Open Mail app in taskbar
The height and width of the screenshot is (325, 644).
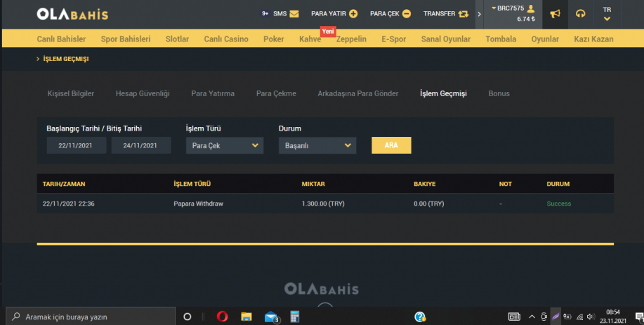(271, 317)
